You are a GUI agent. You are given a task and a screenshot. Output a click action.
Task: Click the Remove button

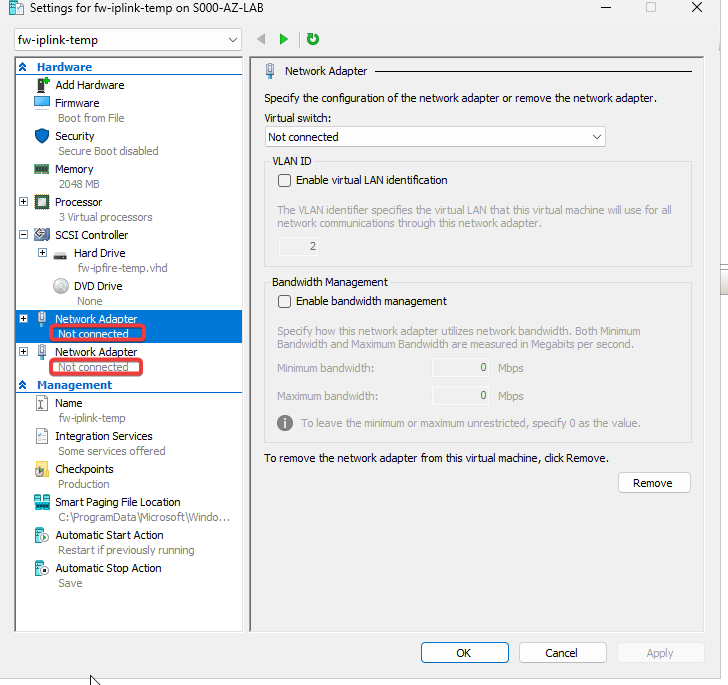[653, 483]
